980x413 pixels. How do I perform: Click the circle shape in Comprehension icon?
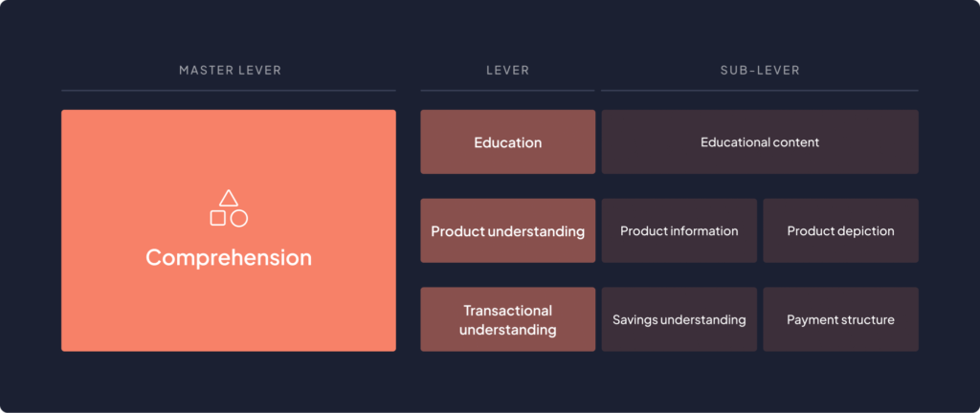coord(239,218)
